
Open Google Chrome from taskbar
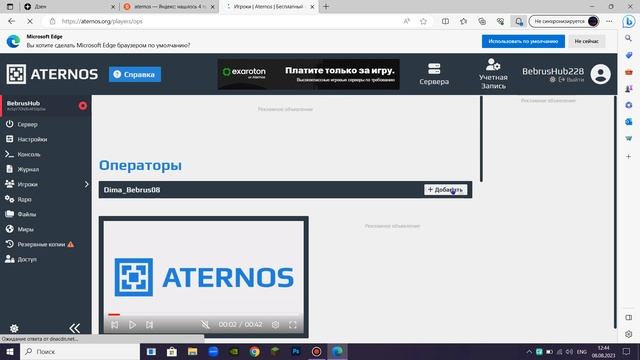click(254, 351)
